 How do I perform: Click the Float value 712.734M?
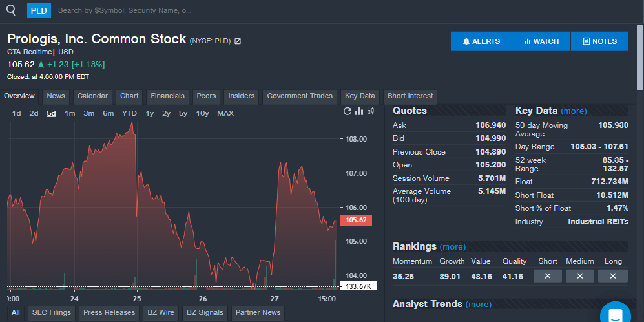(x=610, y=181)
